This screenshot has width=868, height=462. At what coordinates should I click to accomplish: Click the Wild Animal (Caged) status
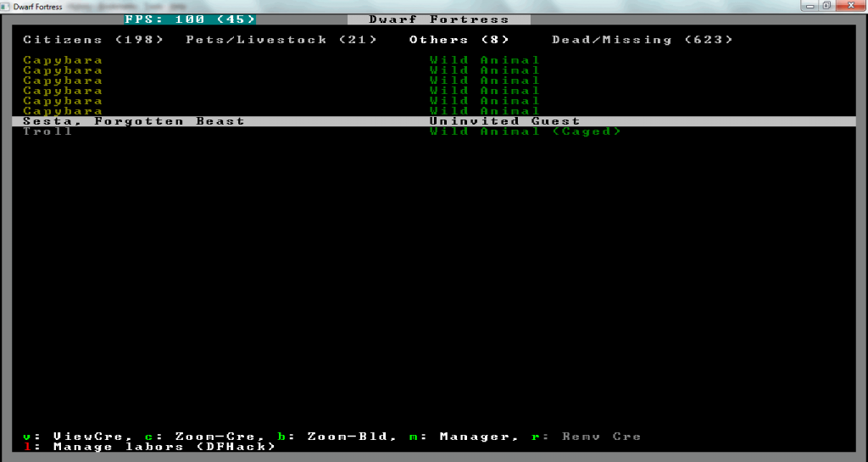coord(526,131)
